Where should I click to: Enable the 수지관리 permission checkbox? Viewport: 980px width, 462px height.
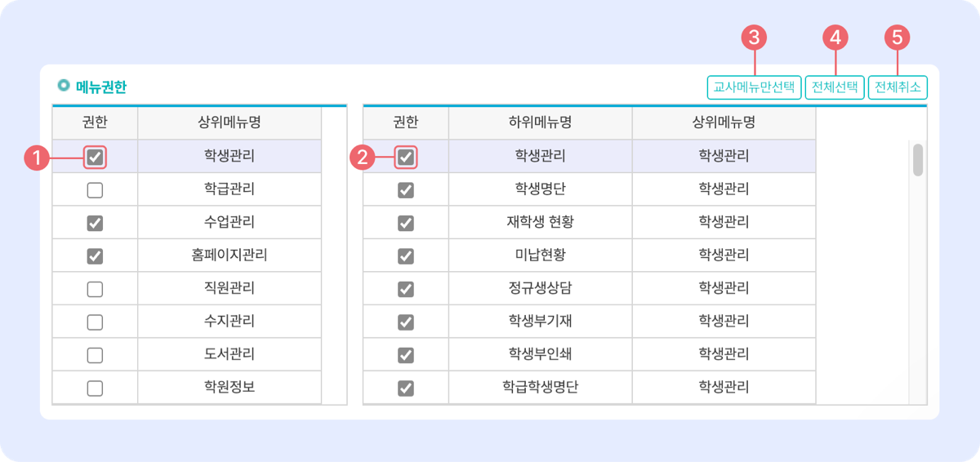95,322
